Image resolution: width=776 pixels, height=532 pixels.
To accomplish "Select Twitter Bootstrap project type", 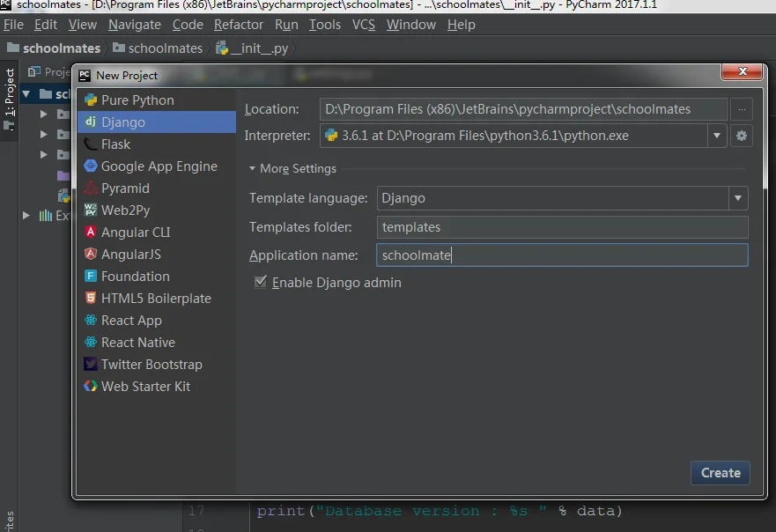I will pos(157,365).
